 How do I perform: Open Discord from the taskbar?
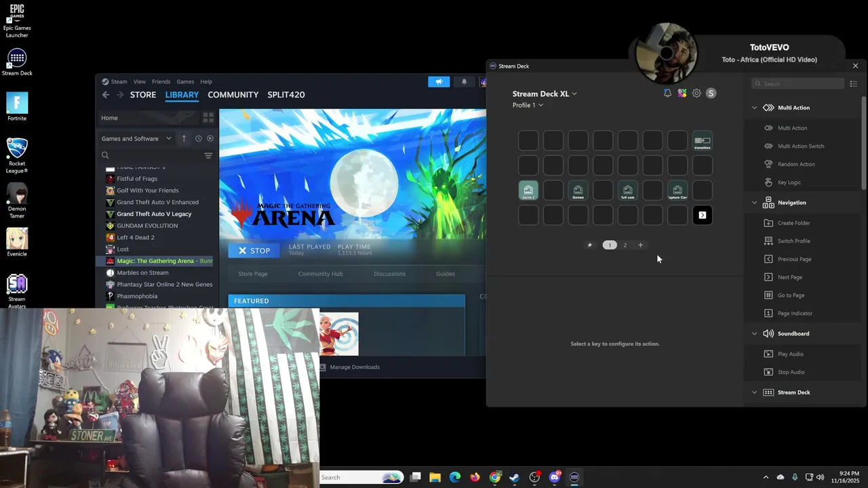(x=555, y=477)
